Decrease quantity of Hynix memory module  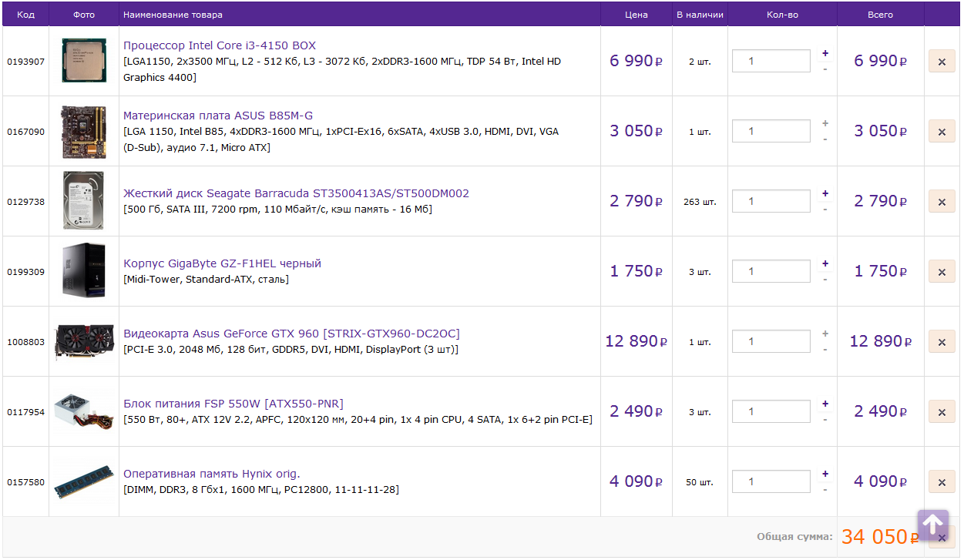pyautogui.click(x=825, y=490)
